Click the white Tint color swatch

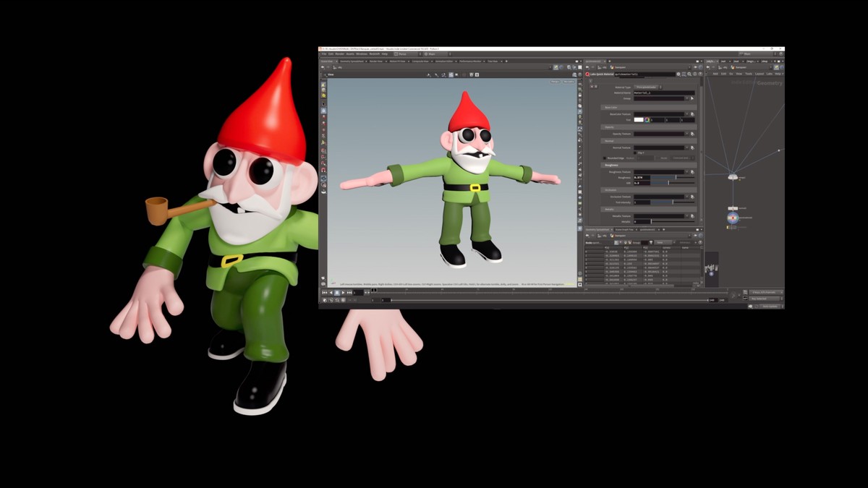click(639, 119)
